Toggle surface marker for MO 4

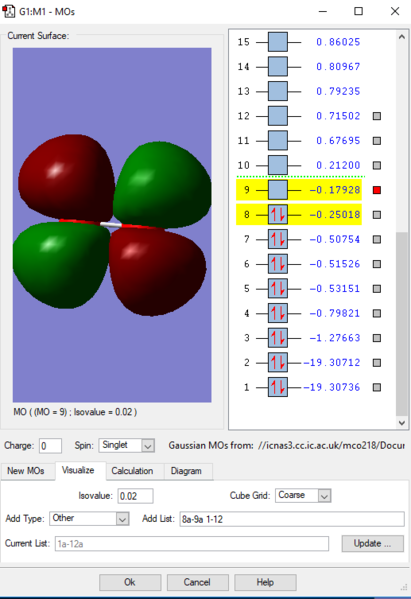(x=377, y=313)
